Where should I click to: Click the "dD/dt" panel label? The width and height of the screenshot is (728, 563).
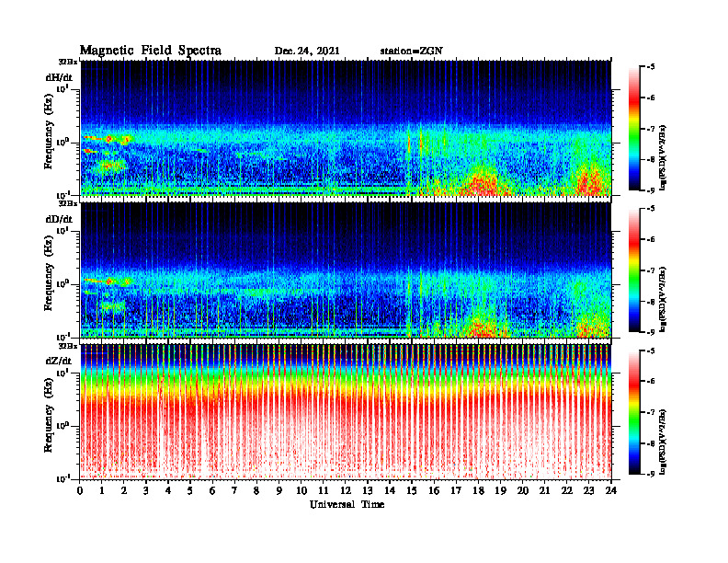click(x=59, y=219)
